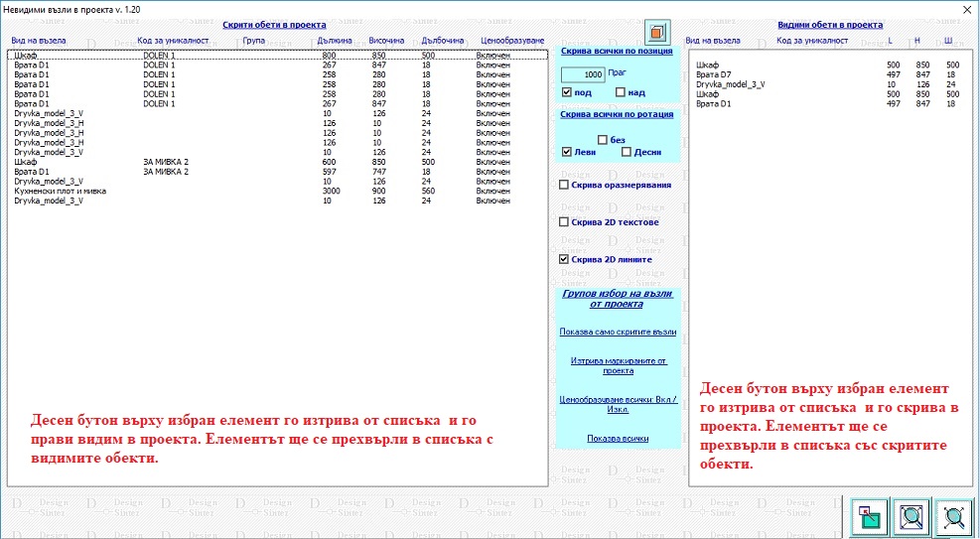The image size is (980, 539).
Task: Click 'Скрива всички по ротация' link
Action: 617,115
